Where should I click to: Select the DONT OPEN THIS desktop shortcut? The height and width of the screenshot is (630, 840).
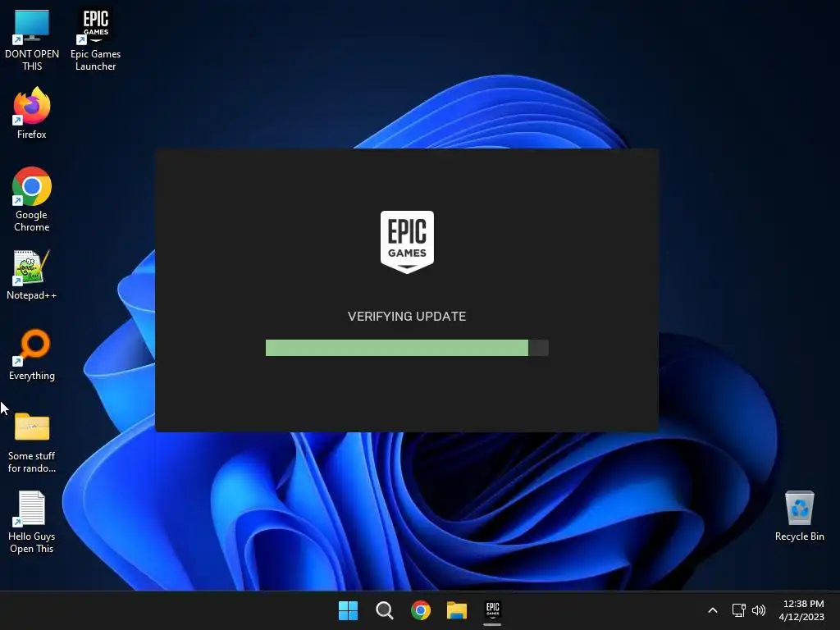pos(32,40)
